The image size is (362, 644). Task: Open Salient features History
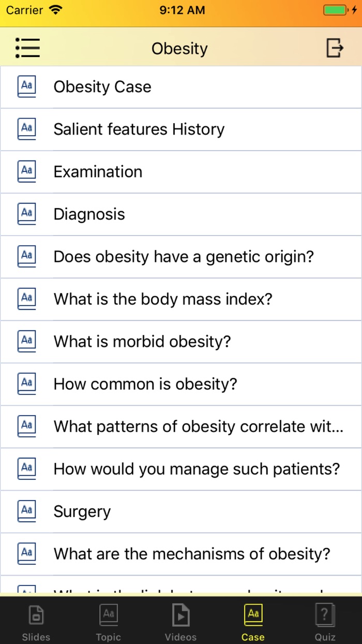pos(139,129)
